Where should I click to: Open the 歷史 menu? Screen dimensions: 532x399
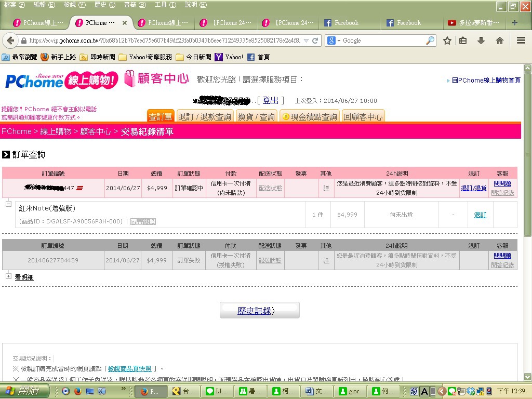pos(105,5)
